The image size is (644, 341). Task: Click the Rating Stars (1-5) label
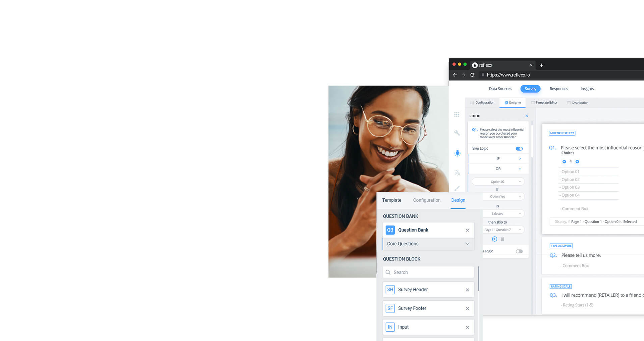point(577,305)
